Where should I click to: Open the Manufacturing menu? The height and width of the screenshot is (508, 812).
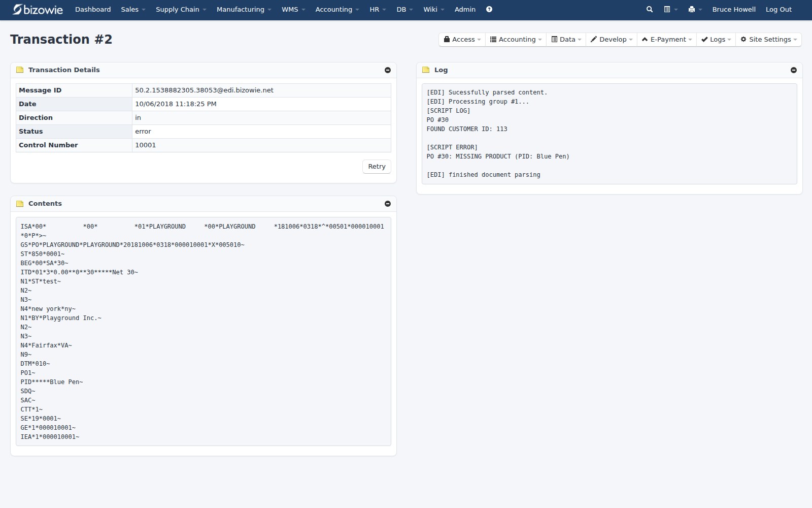pyautogui.click(x=244, y=9)
